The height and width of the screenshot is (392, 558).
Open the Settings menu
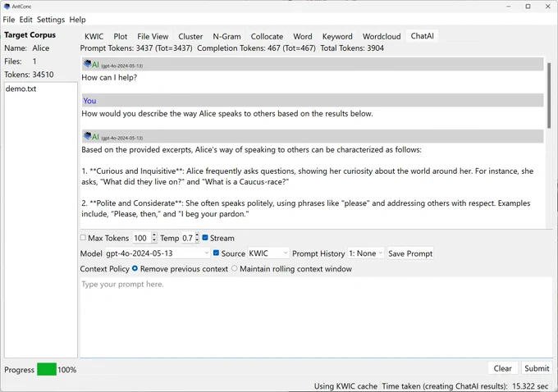(51, 20)
